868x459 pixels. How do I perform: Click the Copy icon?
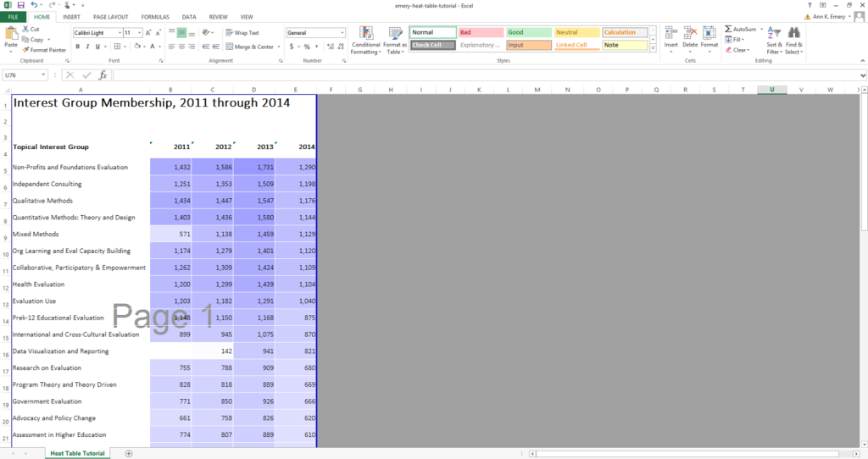tap(25, 39)
